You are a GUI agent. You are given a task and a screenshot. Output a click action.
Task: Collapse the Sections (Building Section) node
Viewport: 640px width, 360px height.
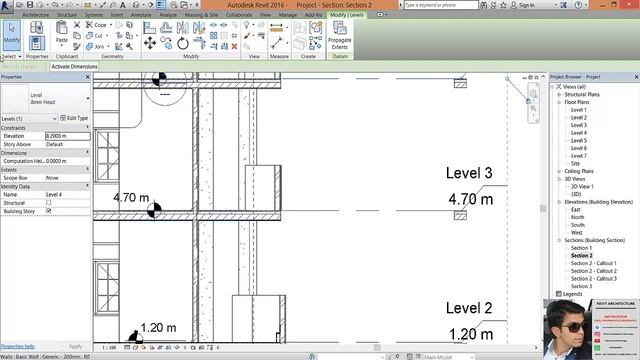click(559, 240)
